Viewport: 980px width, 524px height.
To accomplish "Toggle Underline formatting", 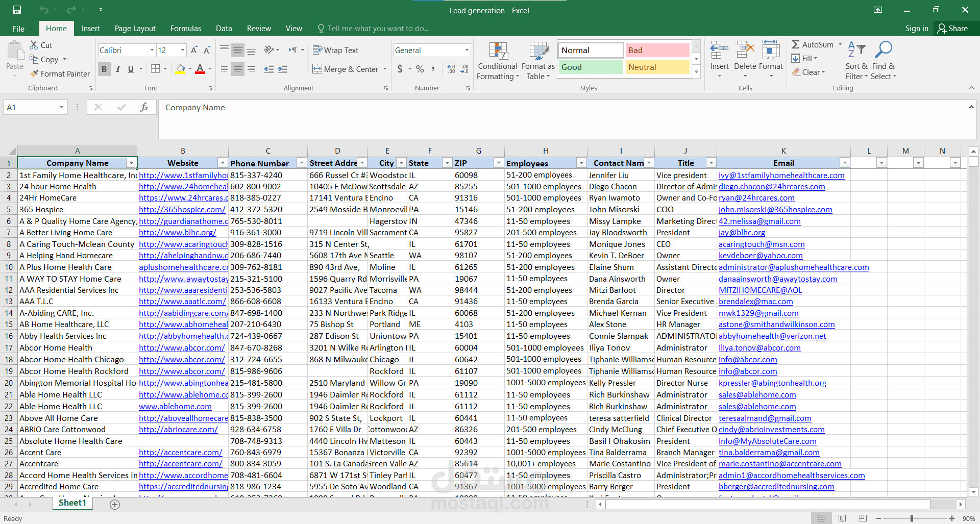I will click(x=131, y=69).
